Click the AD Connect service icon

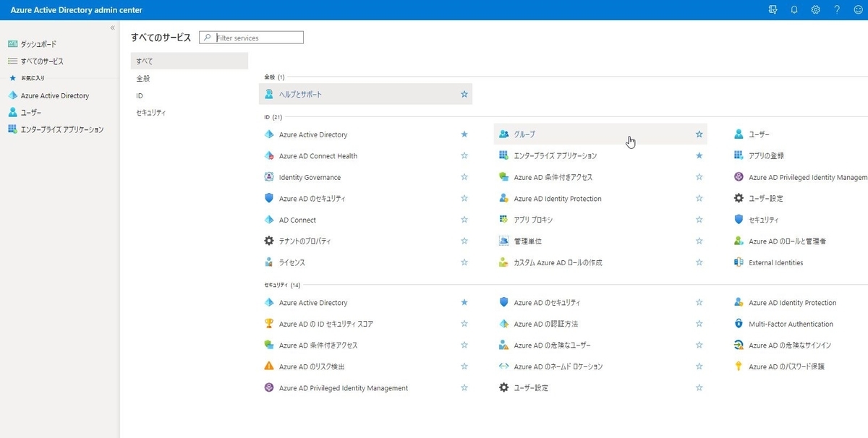[269, 220]
